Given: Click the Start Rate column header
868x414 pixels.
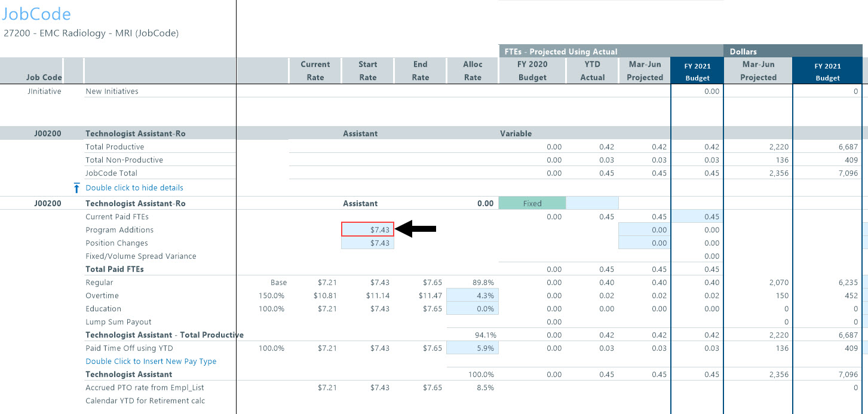Looking at the screenshot, I should pos(367,70).
